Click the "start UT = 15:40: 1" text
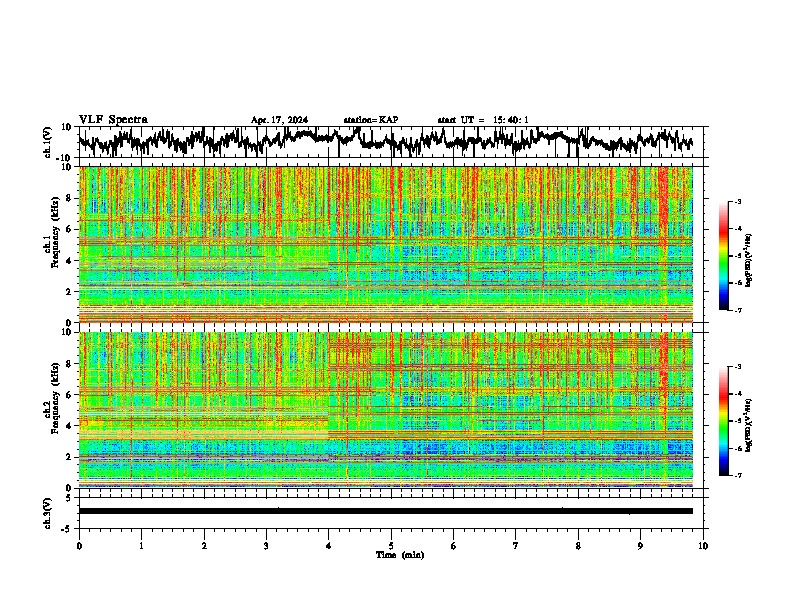 [483, 120]
